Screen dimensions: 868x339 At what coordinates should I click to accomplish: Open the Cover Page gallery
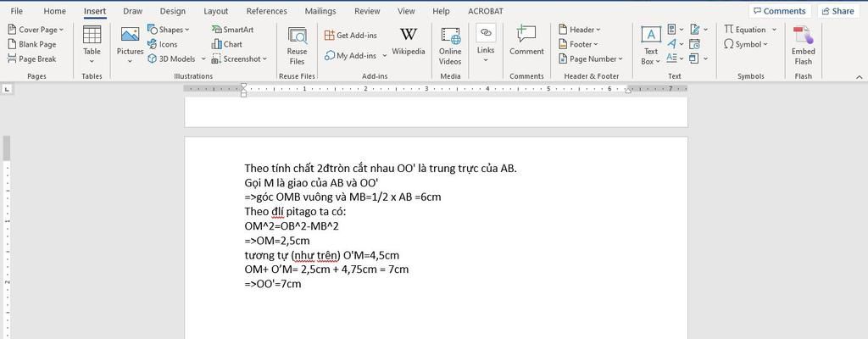coord(36,30)
